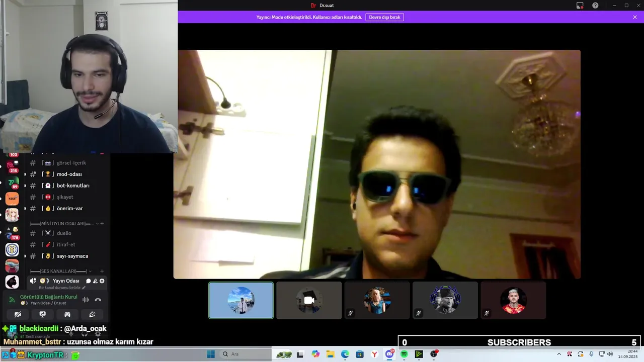Click the Görüntülü Bağlantı Kurul connection status
This screenshot has width=644, height=362.
(x=48, y=297)
